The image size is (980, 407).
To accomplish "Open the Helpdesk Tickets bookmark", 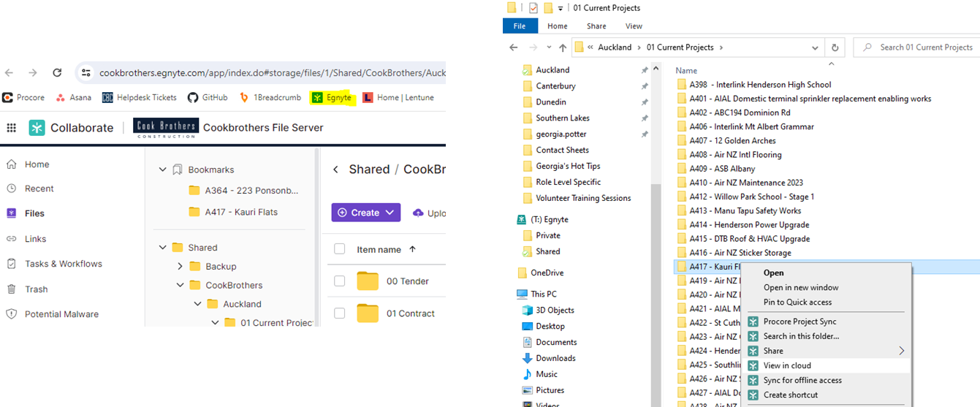I will click(x=140, y=97).
